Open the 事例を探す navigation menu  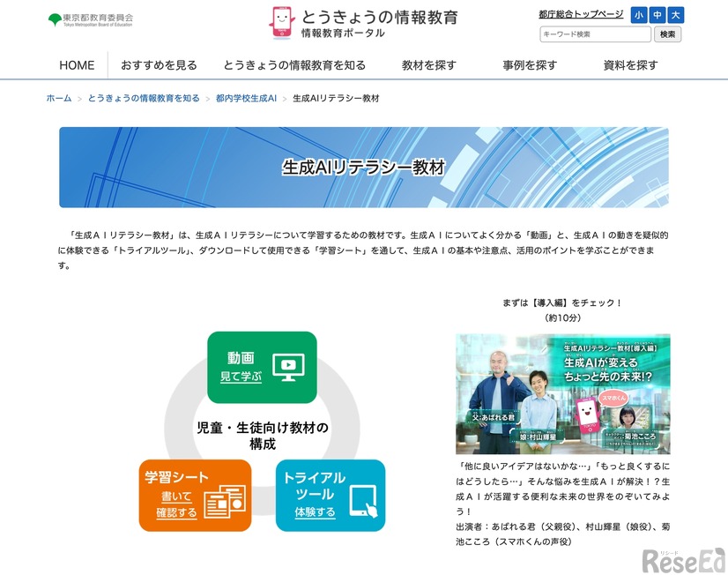[530, 64]
